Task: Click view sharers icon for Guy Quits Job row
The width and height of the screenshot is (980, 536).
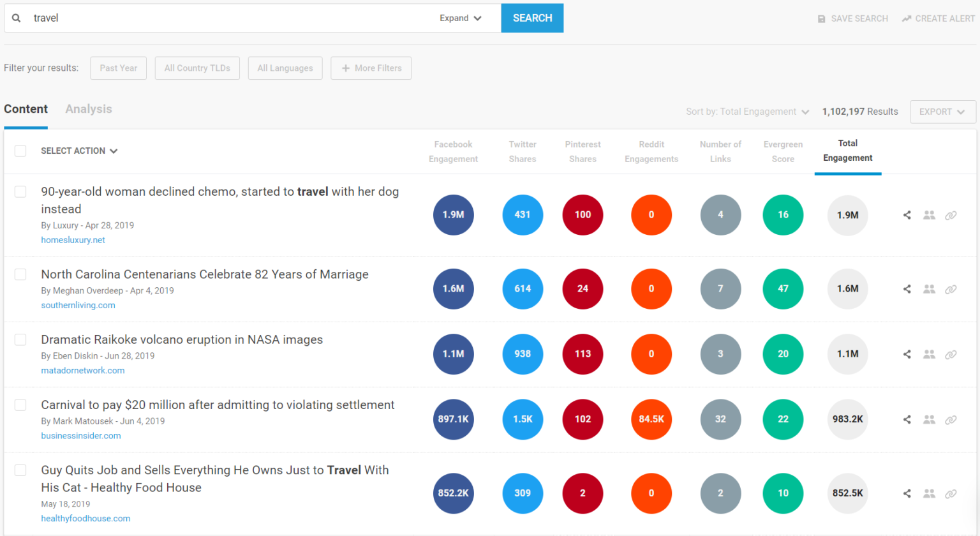Action: coord(929,493)
